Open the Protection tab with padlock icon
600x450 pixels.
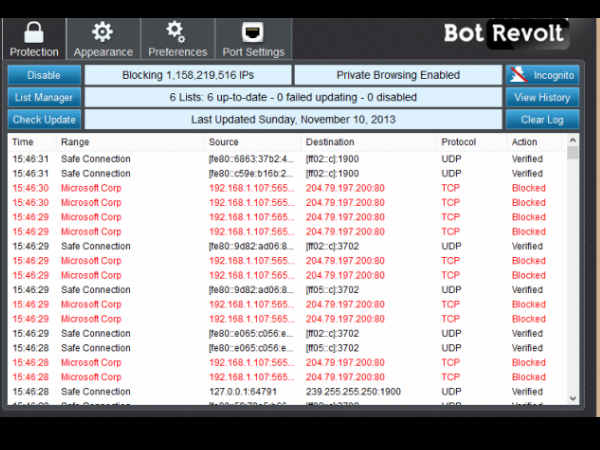(x=34, y=39)
